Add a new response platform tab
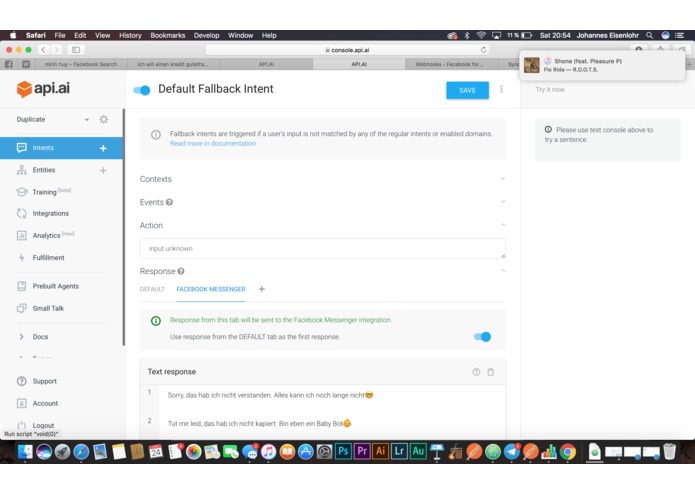The image size is (695, 494). (262, 289)
